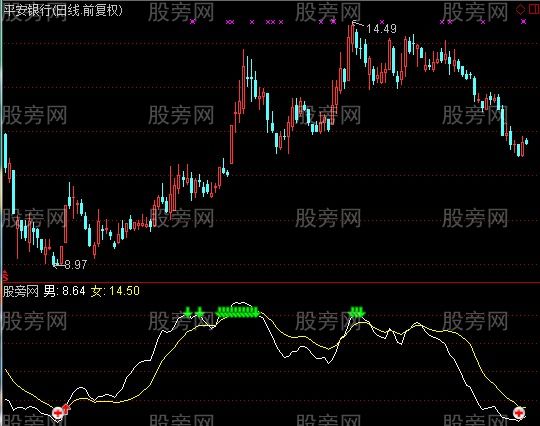Click the red S marker under the candles
540x426 pixels.
pyautogui.click(x=5, y=276)
